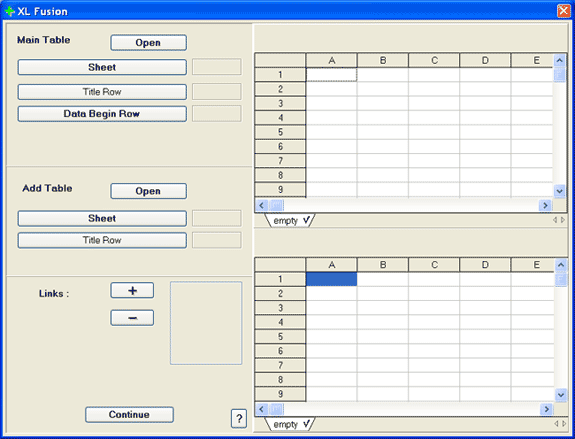Select column B header in lower grid
575x439 pixels.
pyautogui.click(x=383, y=265)
